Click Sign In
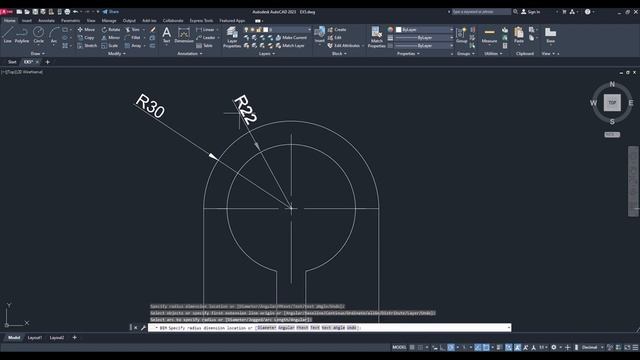The width and height of the screenshot is (640, 360). click(530, 12)
